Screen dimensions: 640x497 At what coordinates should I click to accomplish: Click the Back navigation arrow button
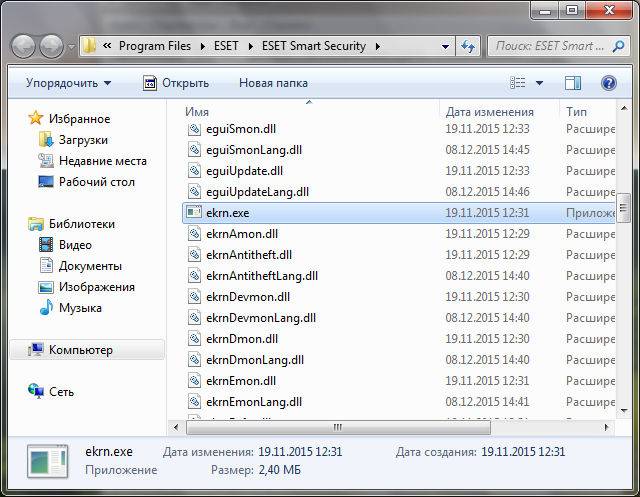(x=23, y=46)
